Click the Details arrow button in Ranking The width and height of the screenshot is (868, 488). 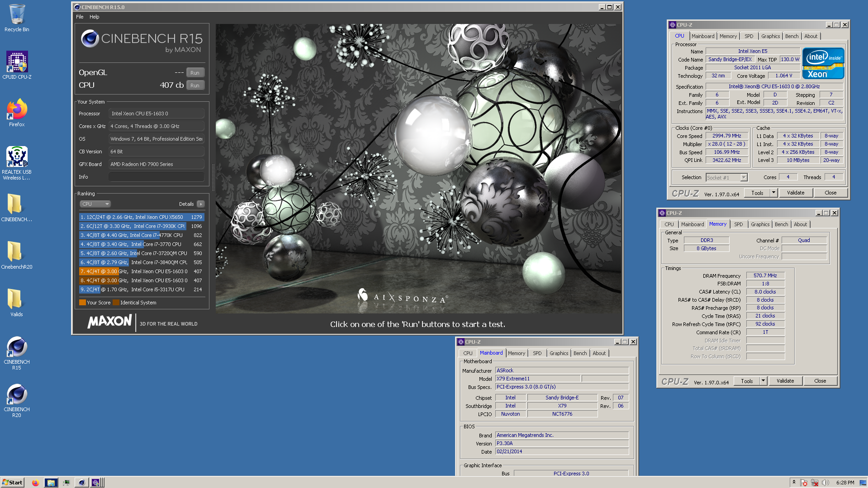tap(201, 204)
